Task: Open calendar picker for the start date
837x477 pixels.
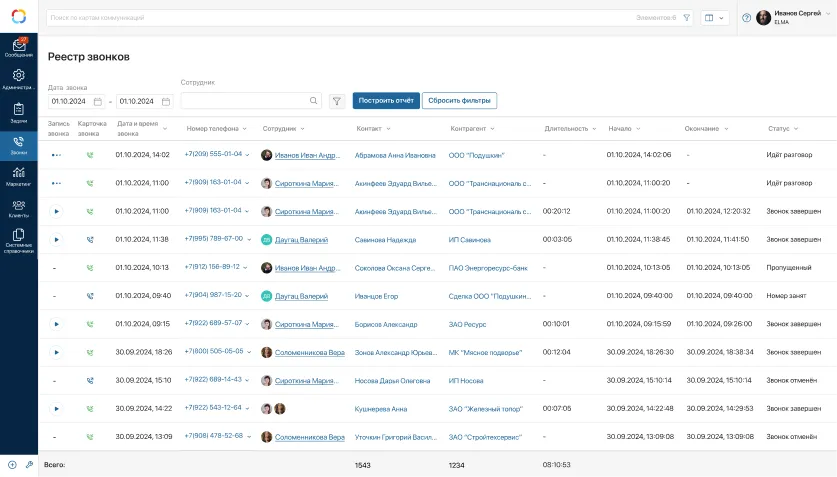Action: [98, 101]
